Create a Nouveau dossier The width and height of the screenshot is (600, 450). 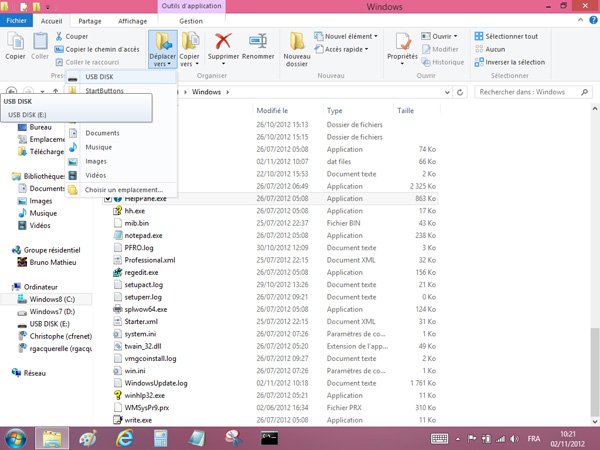pyautogui.click(x=297, y=50)
